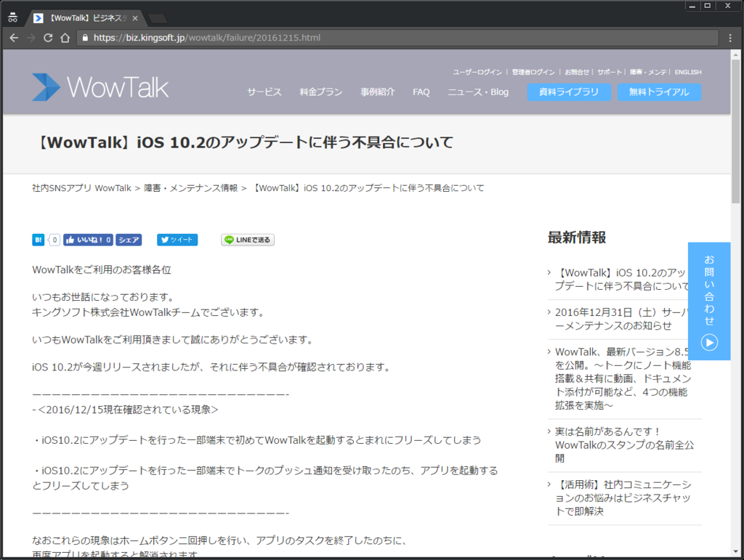Screen dimensions: 744x560
Task: Click the Facebook シェア button
Action: click(129, 240)
